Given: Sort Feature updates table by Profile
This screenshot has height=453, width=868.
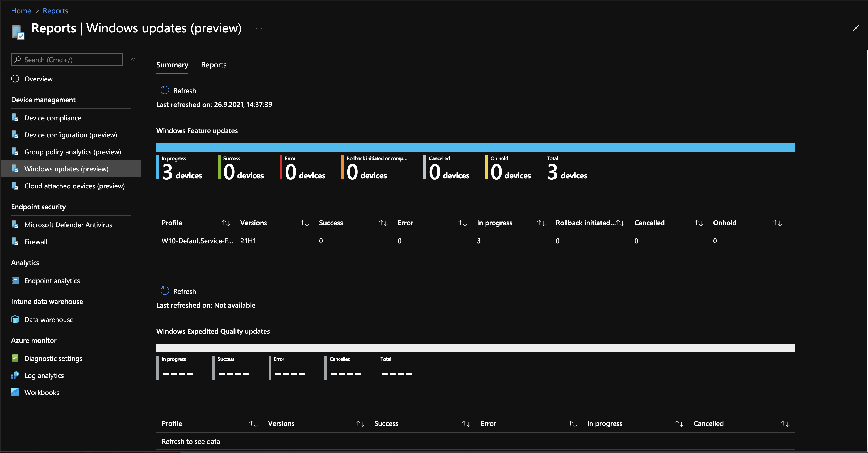Looking at the screenshot, I should [x=226, y=223].
